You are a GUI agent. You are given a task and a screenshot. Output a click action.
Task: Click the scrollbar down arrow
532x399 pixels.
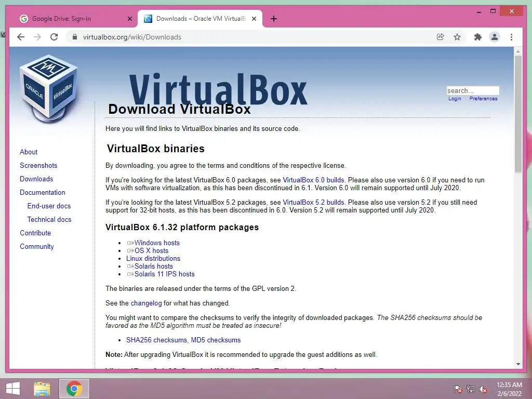click(x=518, y=364)
